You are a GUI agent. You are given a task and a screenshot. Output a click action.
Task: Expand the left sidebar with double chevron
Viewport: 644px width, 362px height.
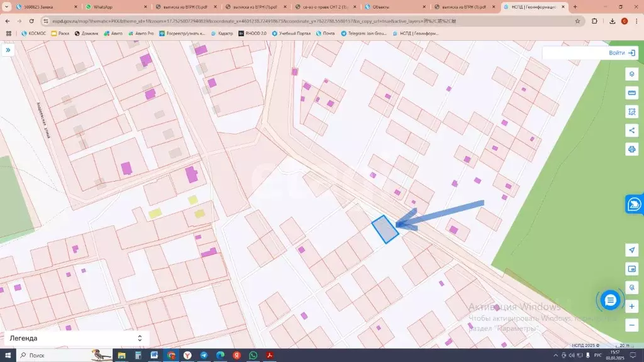coord(8,50)
